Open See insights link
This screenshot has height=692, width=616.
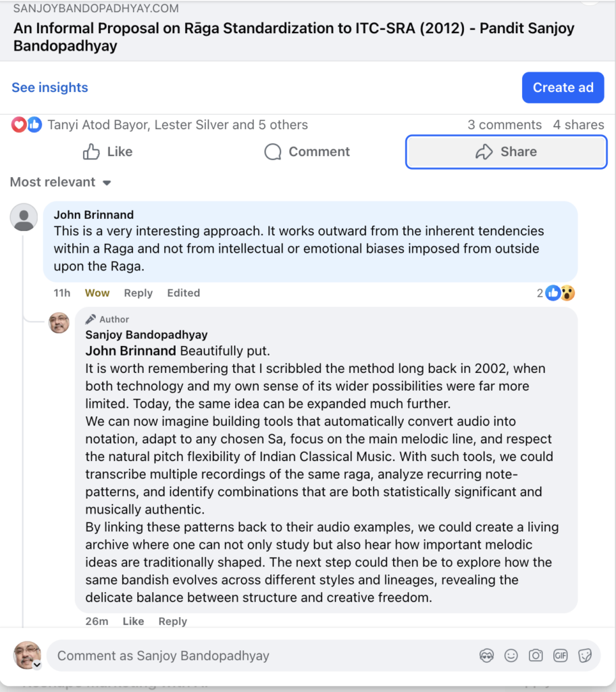(x=50, y=88)
